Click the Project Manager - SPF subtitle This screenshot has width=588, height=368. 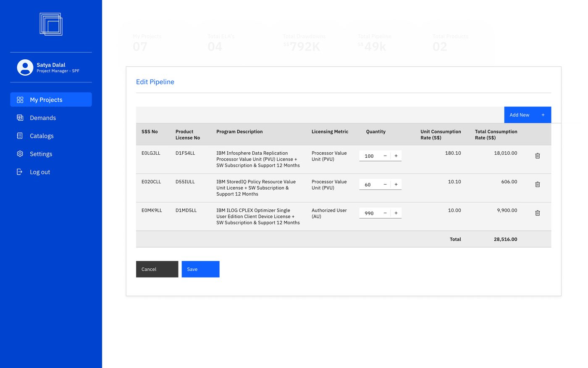click(x=58, y=71)
